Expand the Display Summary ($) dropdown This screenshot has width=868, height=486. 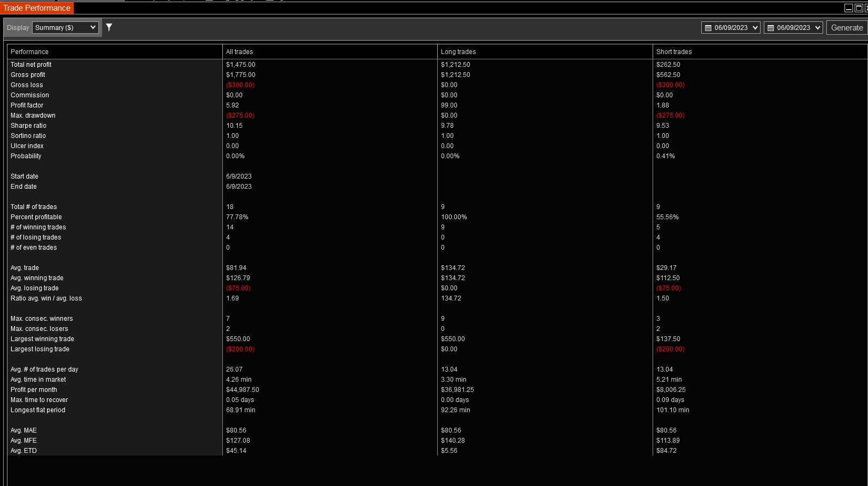point(66,27)
